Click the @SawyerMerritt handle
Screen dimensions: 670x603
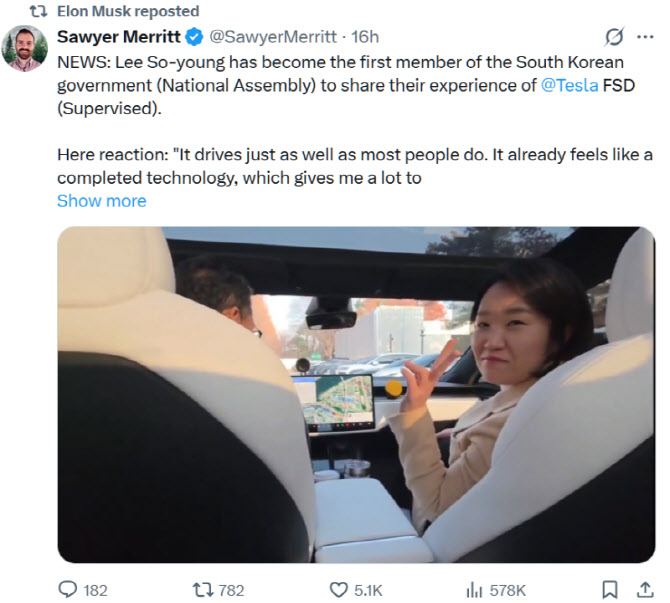pyautogui.click(x=272, y=37)
